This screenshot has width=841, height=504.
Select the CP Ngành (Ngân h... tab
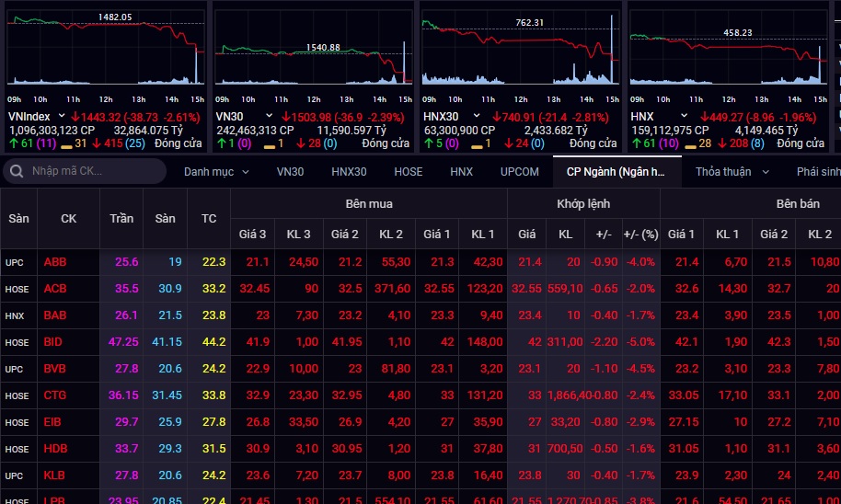[x=616, y=172]
